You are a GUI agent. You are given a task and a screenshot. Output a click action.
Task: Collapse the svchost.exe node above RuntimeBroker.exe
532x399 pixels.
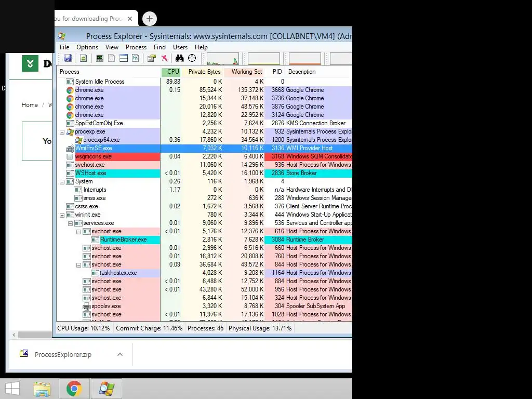coord(79,232)
